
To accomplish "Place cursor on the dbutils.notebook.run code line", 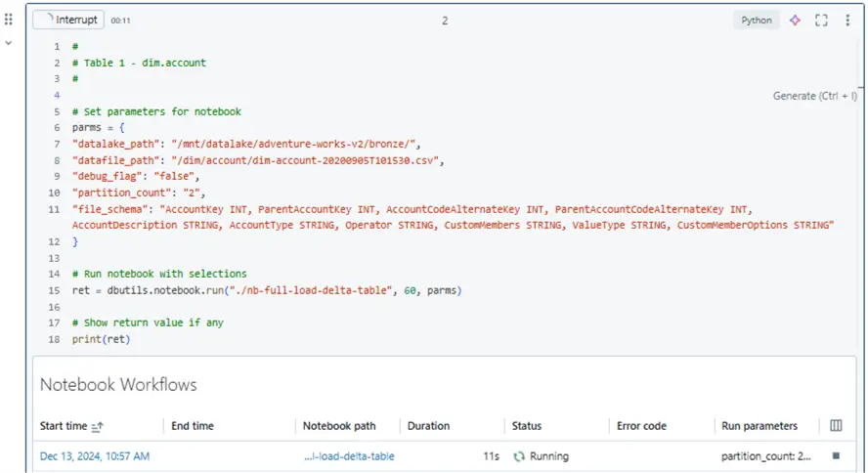I will coord(264,290).
